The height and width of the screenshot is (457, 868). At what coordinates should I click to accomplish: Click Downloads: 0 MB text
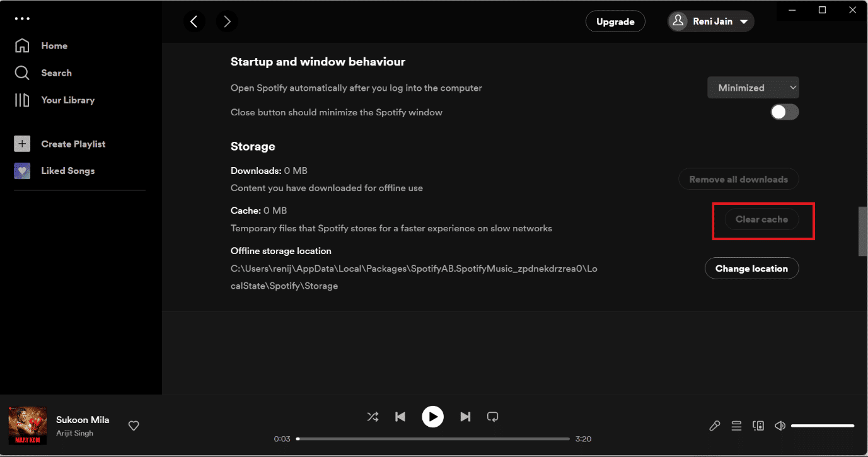pos(269,171)
